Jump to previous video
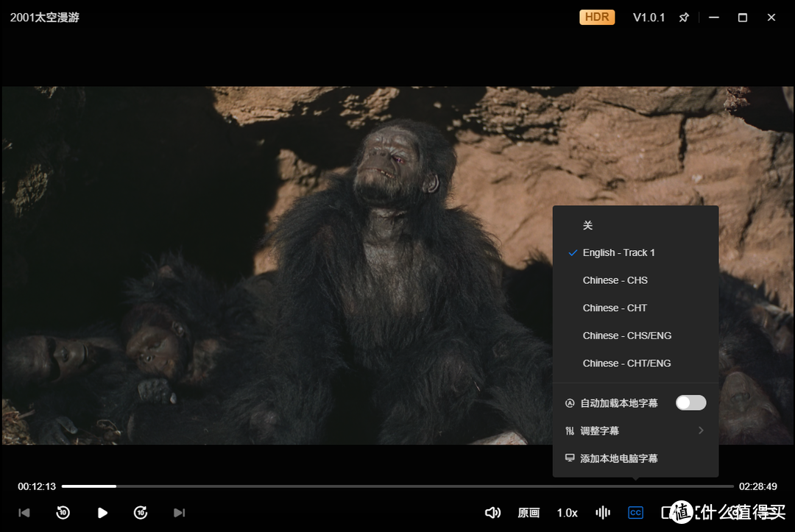795x532 pixels. point(24,513)
